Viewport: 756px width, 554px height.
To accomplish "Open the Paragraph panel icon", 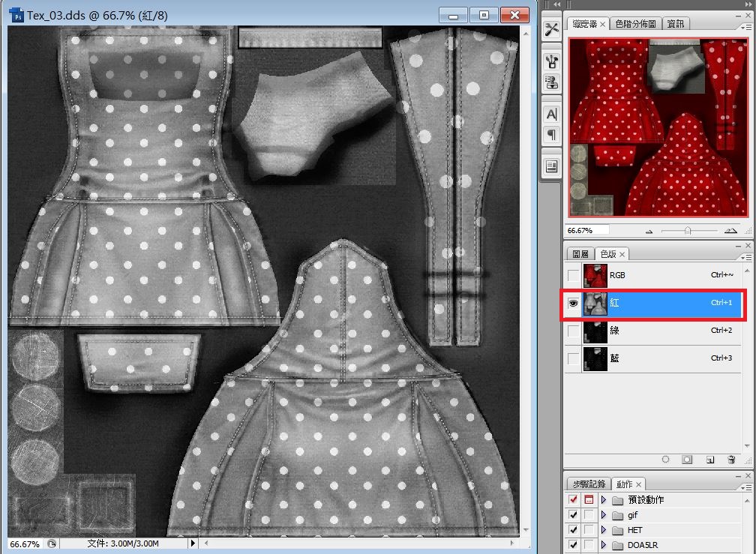I will tap(551, 135).
